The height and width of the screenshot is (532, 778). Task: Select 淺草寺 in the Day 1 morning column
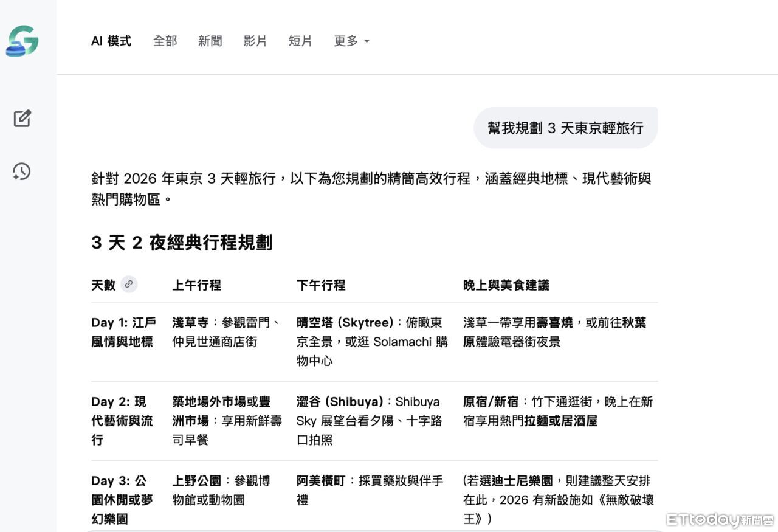coord(190,322)
